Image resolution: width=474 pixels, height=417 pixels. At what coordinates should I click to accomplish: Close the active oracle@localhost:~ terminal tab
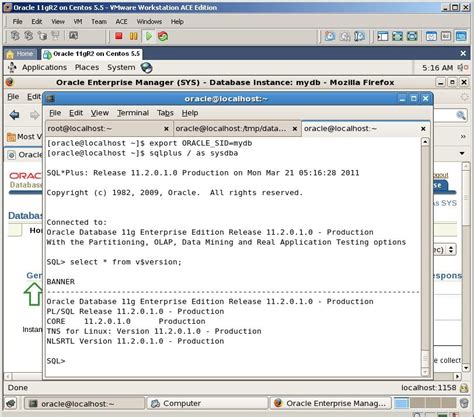click(x=423, y=129)
